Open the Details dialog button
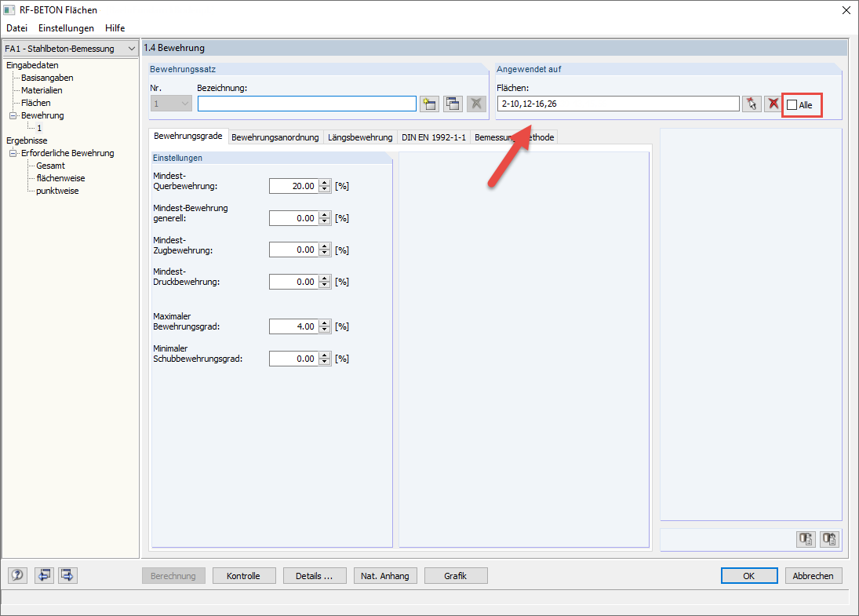The width and height of the screenshot is (859, 616). [315, 576]
